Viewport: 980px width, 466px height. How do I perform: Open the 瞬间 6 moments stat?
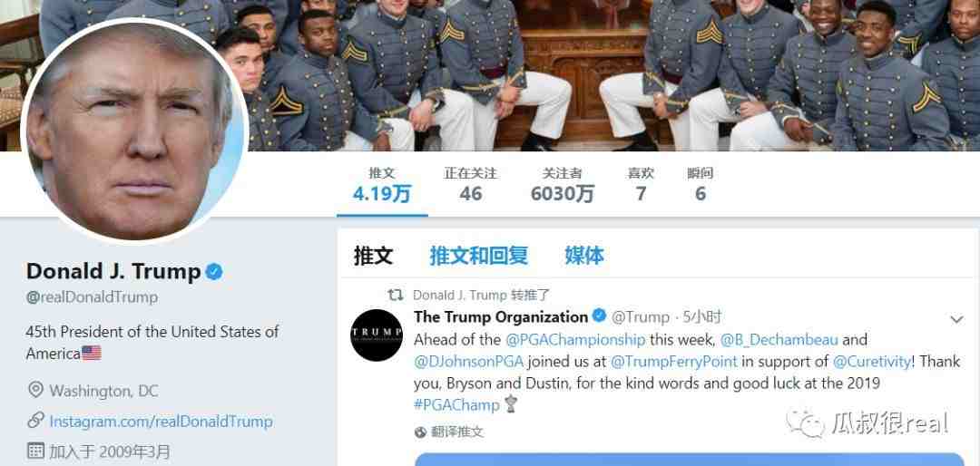[x=700, y=185]
